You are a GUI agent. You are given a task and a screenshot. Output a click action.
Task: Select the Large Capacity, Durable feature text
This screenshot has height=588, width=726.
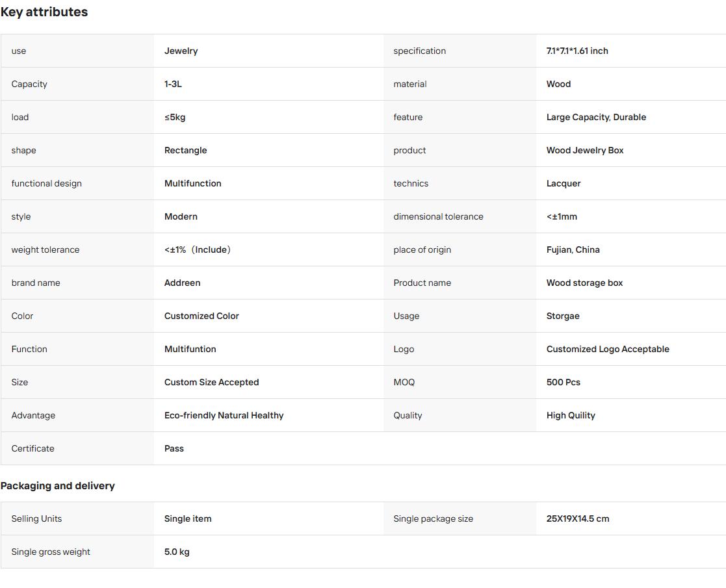point(596,117)
